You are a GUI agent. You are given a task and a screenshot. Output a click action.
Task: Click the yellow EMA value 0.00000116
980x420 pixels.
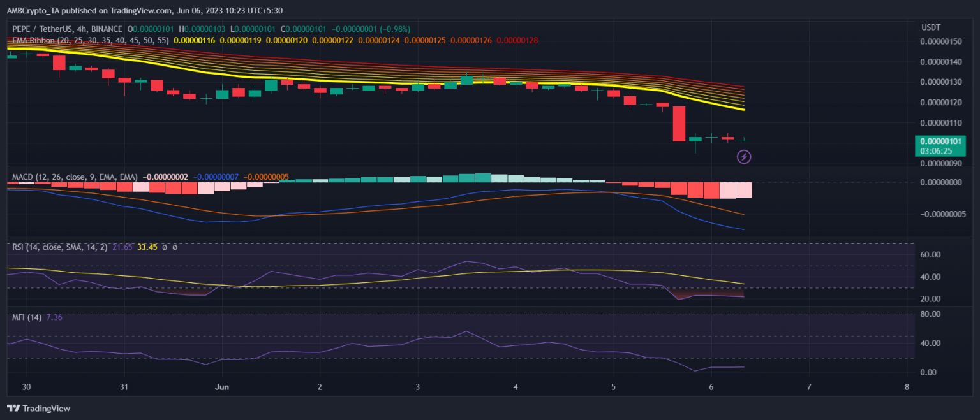click(195, 40)
